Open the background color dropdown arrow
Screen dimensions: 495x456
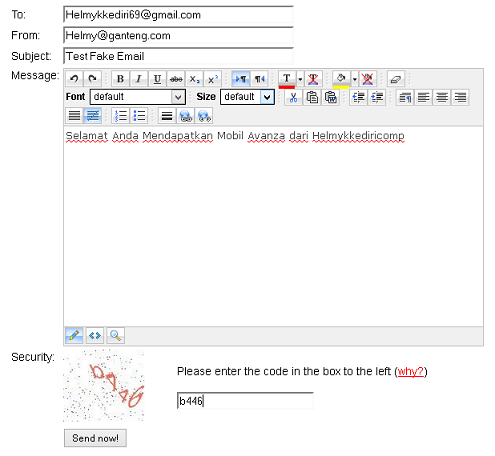[x=354, y=79]
